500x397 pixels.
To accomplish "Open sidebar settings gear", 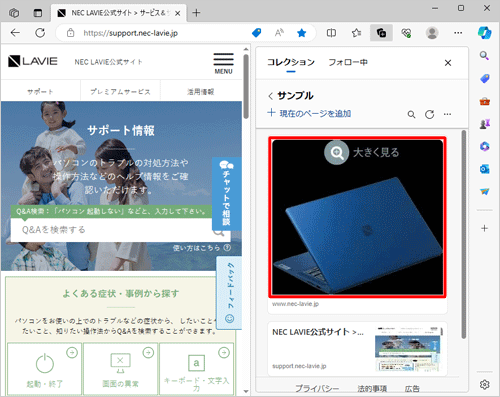I will pyautogui.click(x=485, y=384).
